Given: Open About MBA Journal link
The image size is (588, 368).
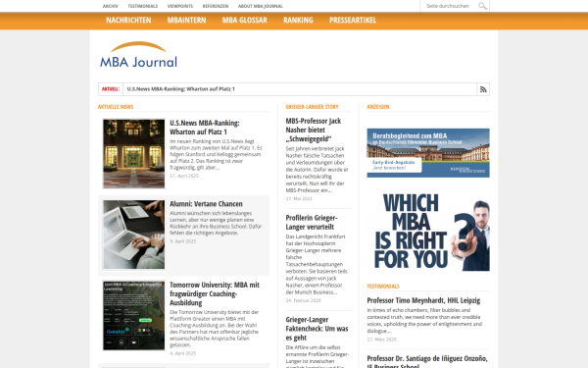Looking at the screenshot, I should [x=261, y=6].
